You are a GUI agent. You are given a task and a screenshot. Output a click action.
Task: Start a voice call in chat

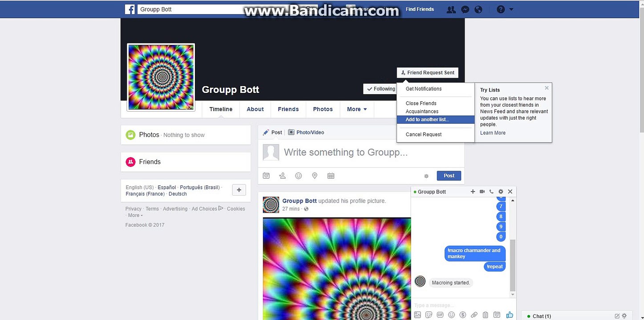coord(491,192)
